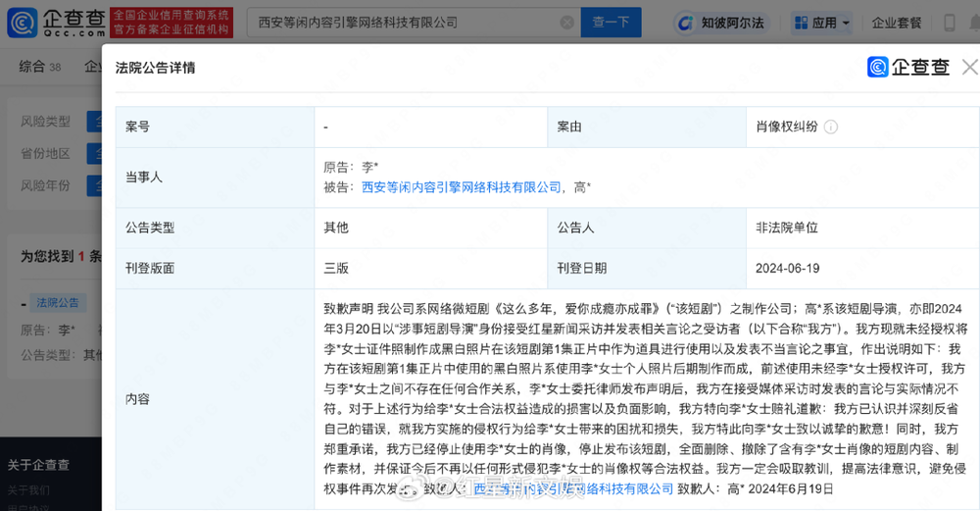The image size is (980, 511).
Task: Open the 风险类型 filter selector
Action: 95,122
